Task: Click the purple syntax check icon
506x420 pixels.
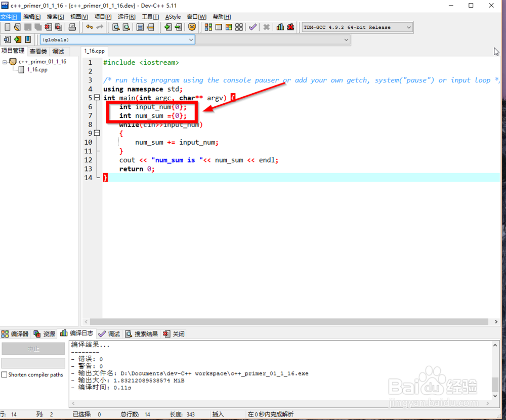Action: coord(252,27)
